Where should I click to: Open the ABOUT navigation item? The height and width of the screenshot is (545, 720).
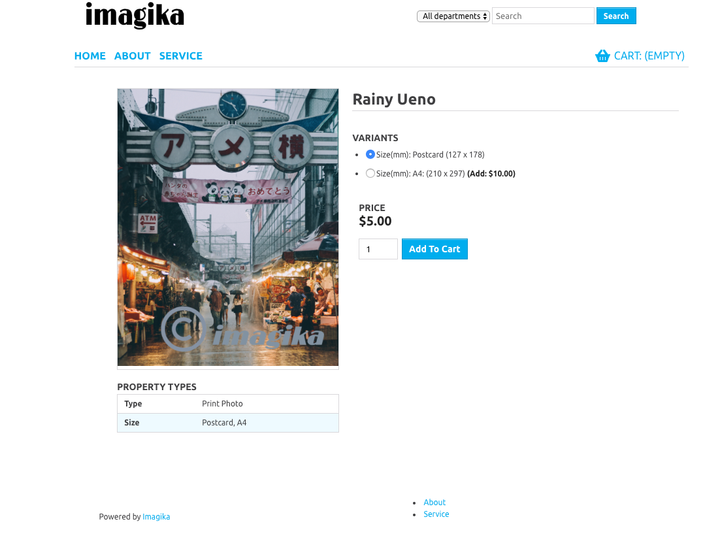coord(132,56)
